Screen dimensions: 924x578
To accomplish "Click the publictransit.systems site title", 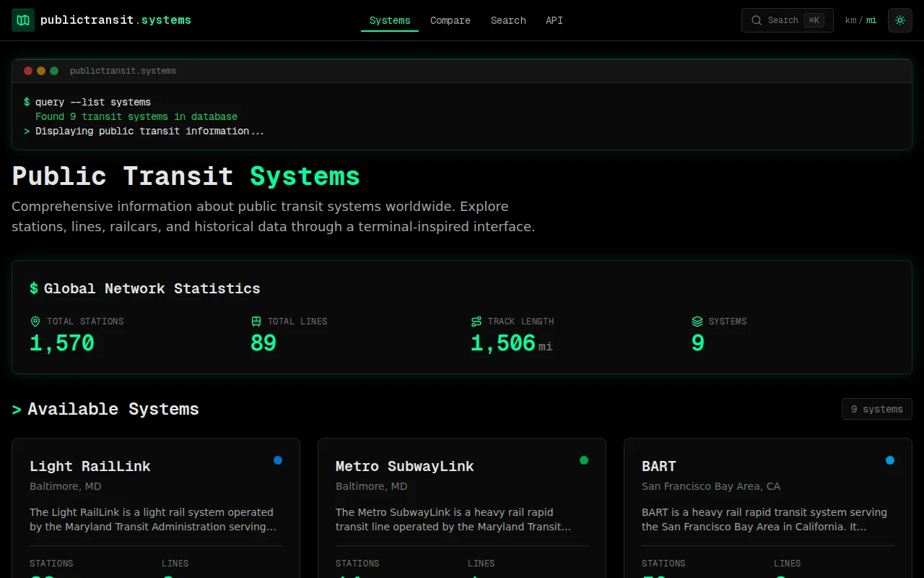I will pyautogui.click(x=116, y=20).
